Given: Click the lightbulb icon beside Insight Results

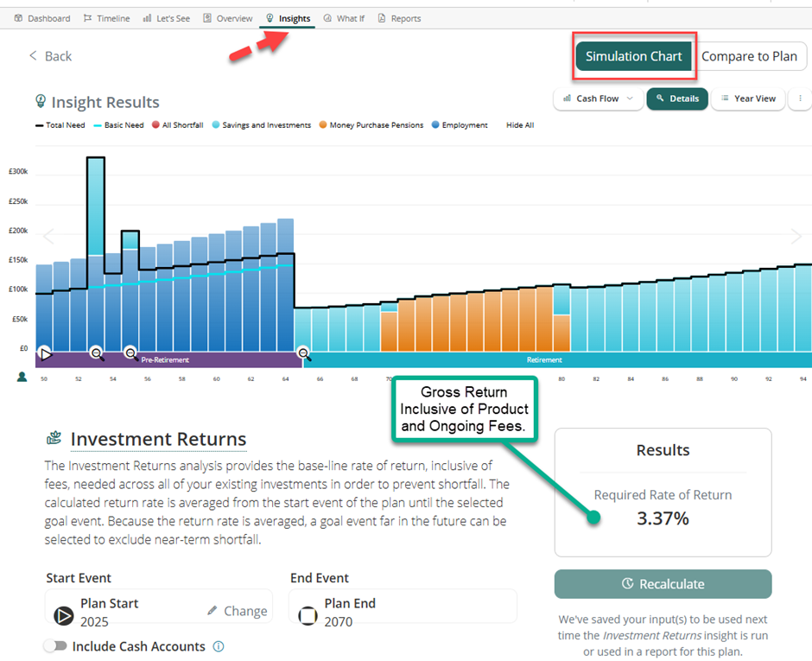Looking at the screenshot, I should (40, 102).
